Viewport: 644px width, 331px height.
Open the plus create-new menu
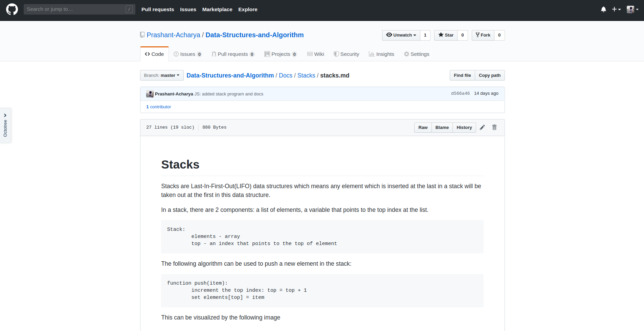616,9
